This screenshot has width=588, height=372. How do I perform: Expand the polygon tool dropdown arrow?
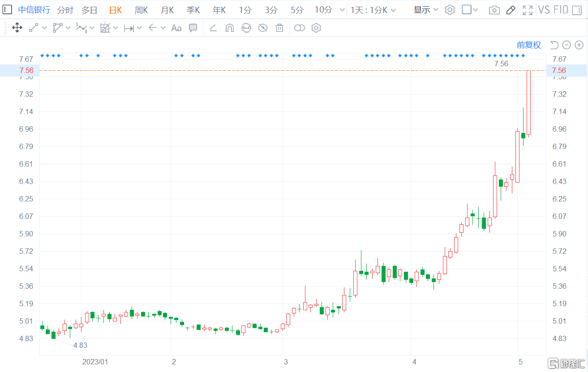[x=68, y=28]
